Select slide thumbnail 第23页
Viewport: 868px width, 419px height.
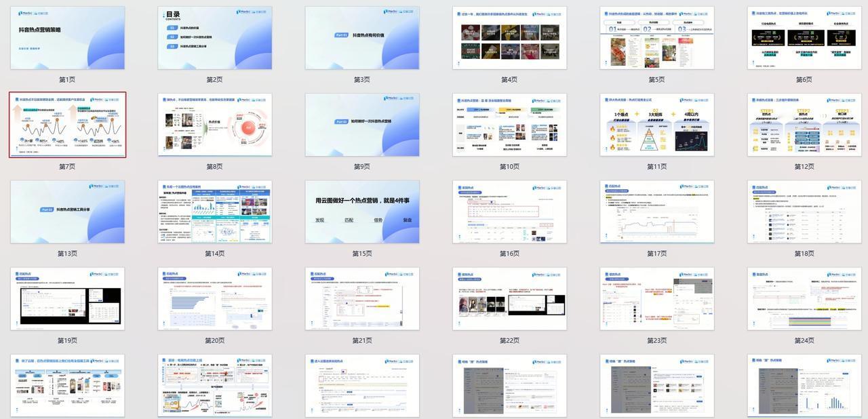(657, 299)
